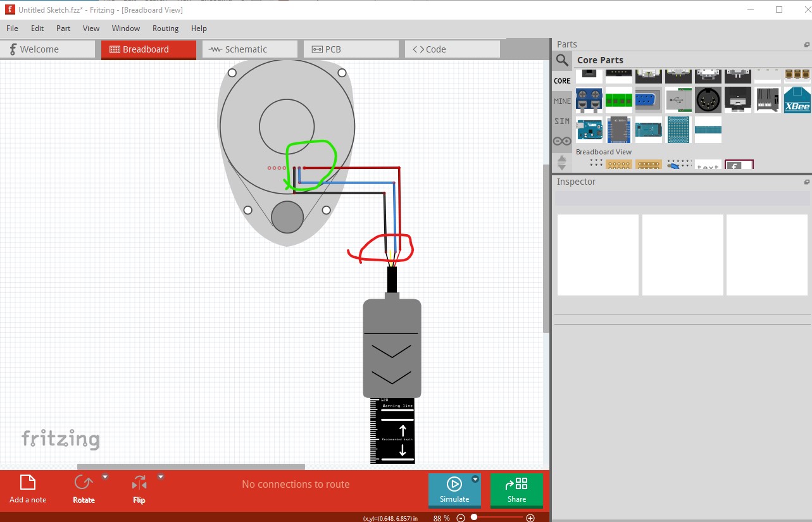Pick the RJ45 ethernet jack part
This screenshot has height=522, width=812.
tap(768, 100)
